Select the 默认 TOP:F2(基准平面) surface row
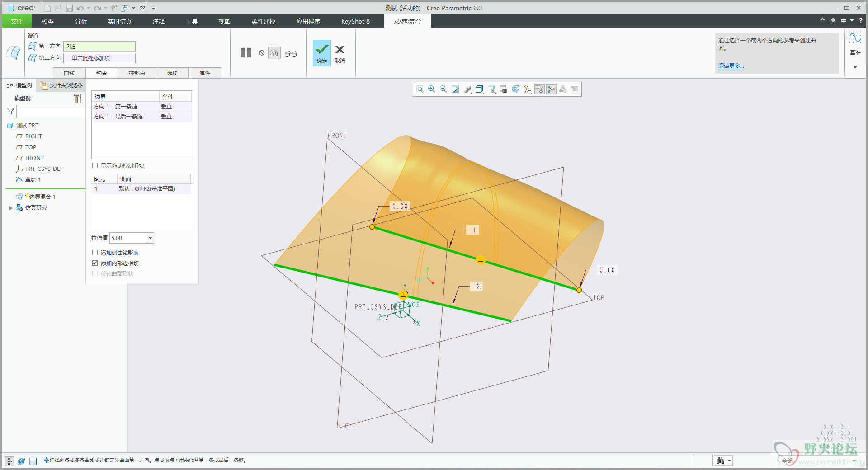The width and height of the screenshot is (868, 470). coord(142,189)
